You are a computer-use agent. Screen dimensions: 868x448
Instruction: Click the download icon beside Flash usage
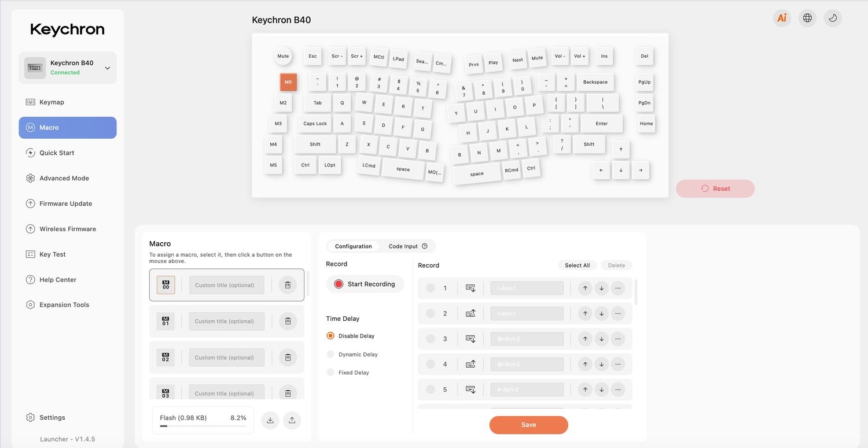pos(270,420)
